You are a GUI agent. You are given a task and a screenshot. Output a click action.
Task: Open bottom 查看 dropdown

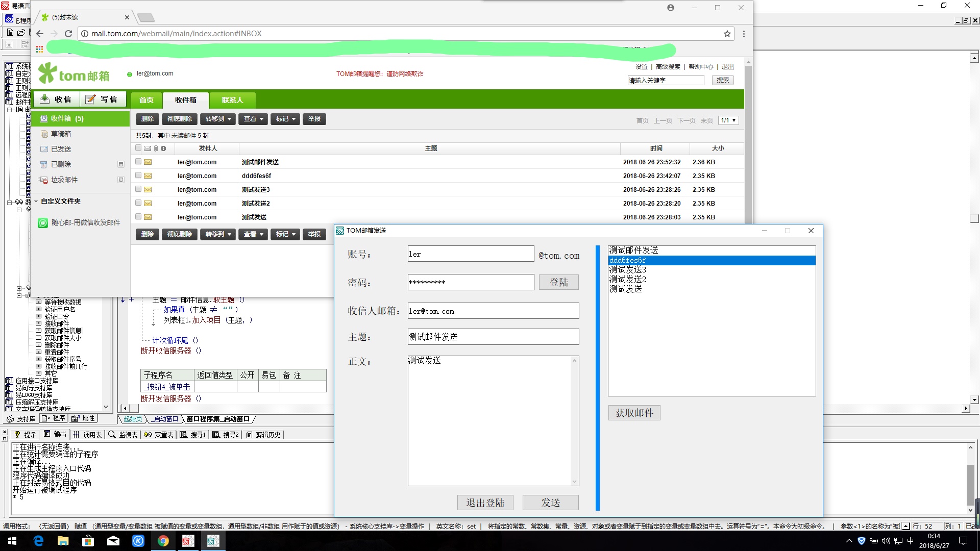coord(253,234)
